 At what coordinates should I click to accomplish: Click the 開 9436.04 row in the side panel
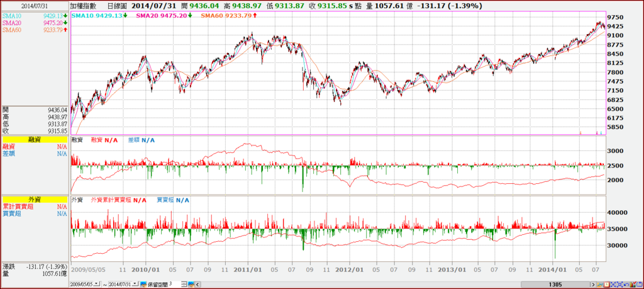(x=34, y=110)
